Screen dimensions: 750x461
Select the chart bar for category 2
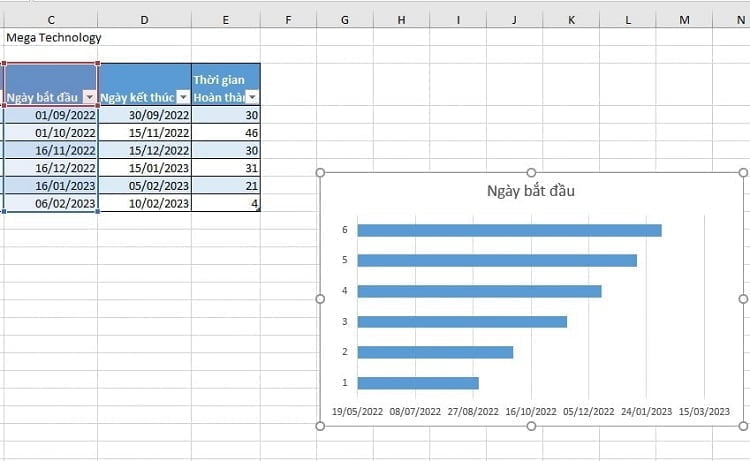pyautogui.click(x=435, y=352)
